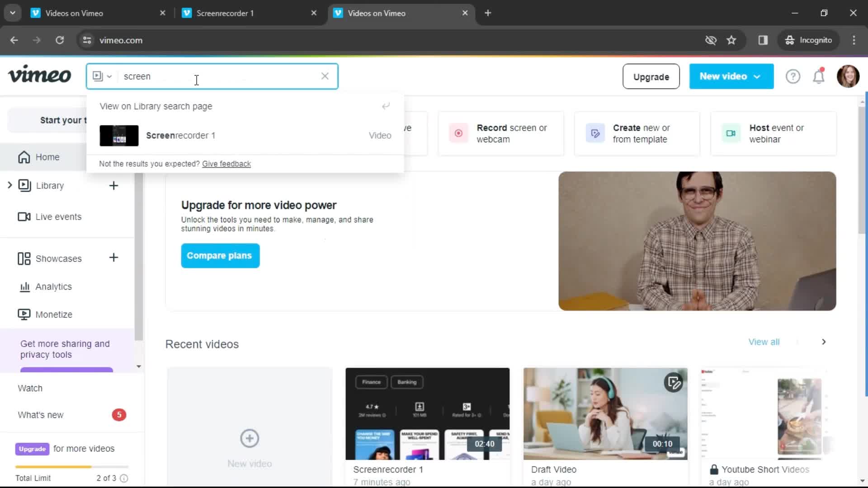Viewport: 868px width, 488px height.
Task: Go to Home in sidebar
Action: (47, 157)
